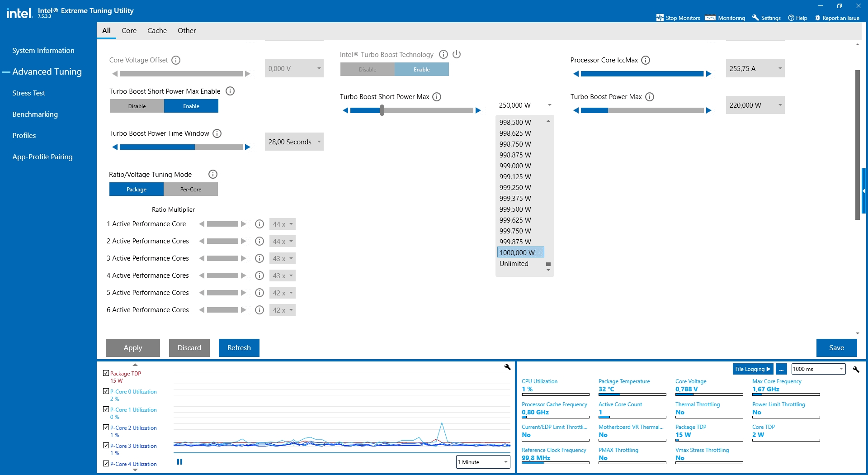Open 1 Active Performance Core ratio dropdown
The width and height of the screenshot is (868, 475).
click(283, 224)
